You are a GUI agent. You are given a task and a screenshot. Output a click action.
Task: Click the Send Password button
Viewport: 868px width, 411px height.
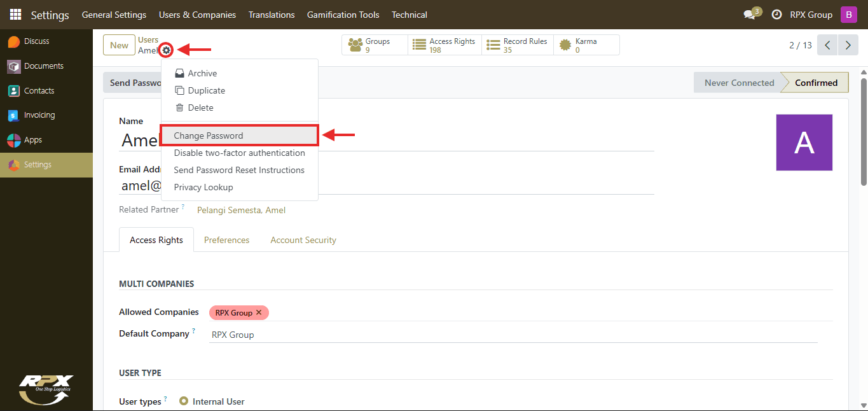coord(132,83)
